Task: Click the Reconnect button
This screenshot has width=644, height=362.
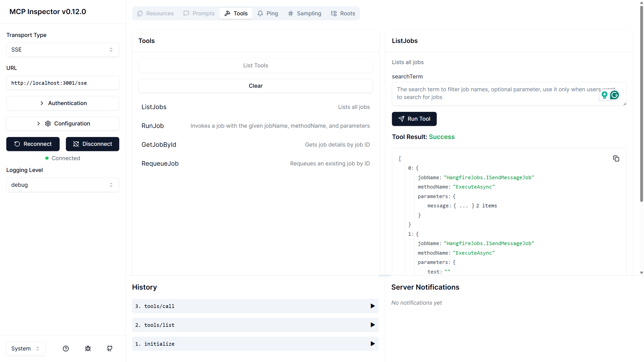Action: point(33,144)
